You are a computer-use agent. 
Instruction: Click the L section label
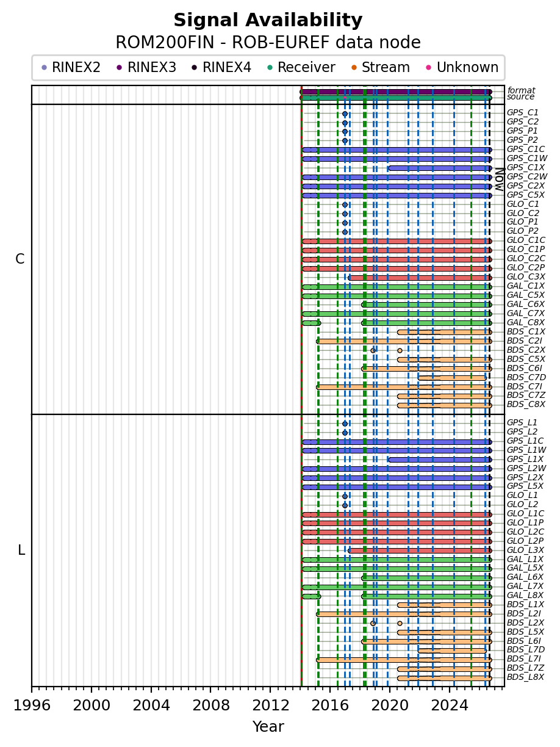tap(21, 550)
